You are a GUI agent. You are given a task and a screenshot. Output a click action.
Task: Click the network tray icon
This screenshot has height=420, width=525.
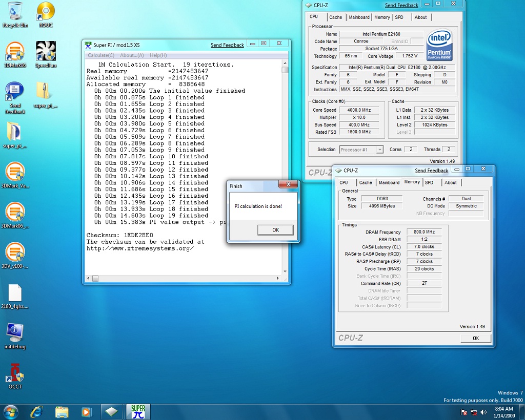point(473,412)
